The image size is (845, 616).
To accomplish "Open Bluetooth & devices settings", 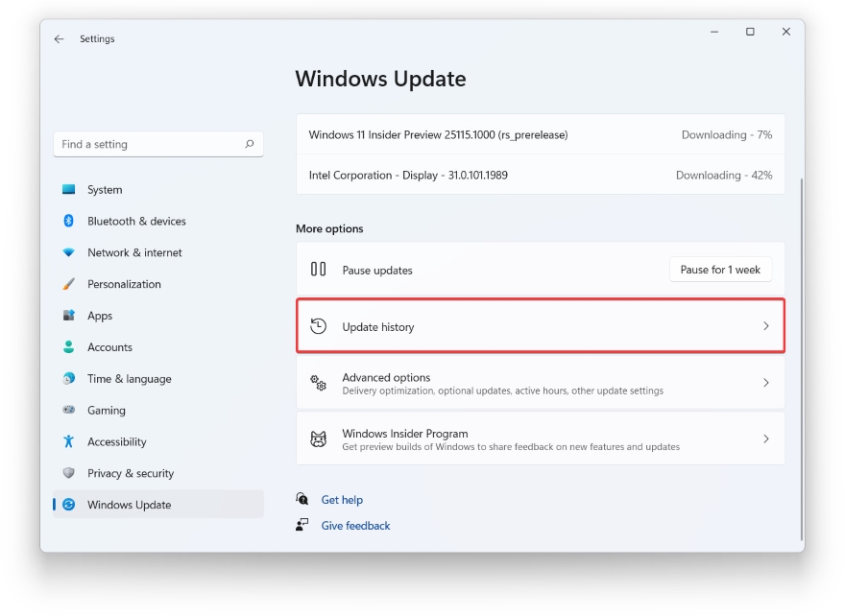I will [67, 221].
